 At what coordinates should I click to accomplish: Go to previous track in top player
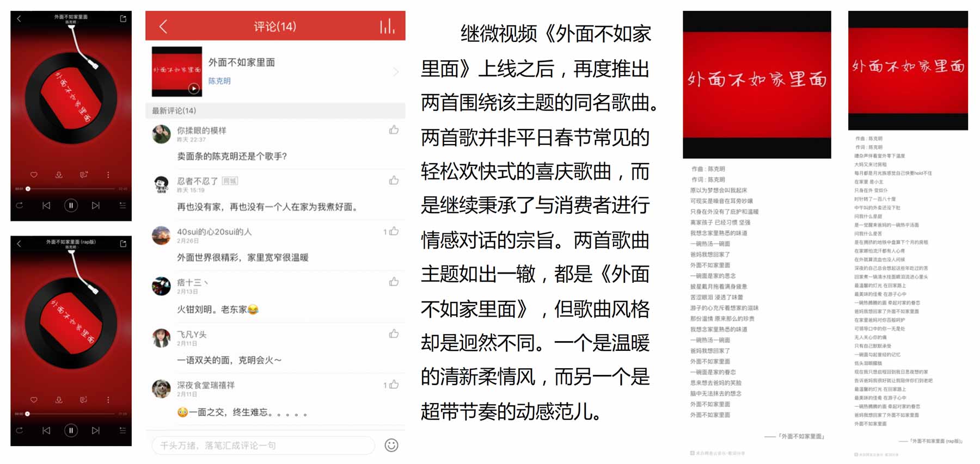point(46,206)
